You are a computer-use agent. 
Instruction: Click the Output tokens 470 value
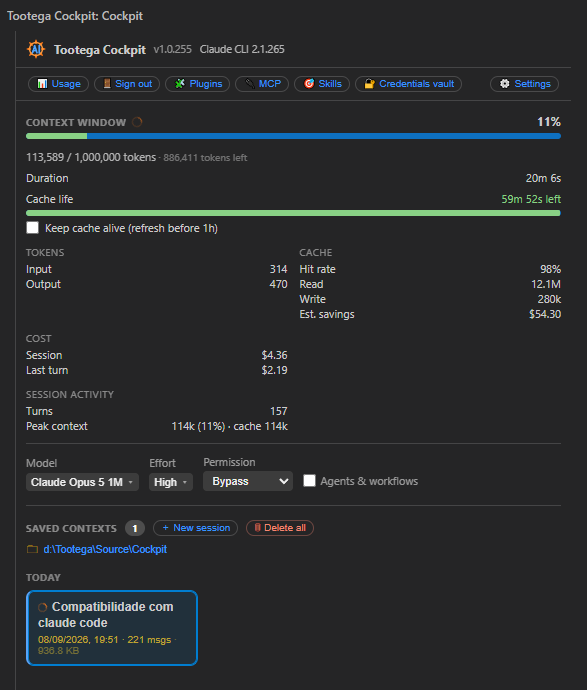(279, 284)
